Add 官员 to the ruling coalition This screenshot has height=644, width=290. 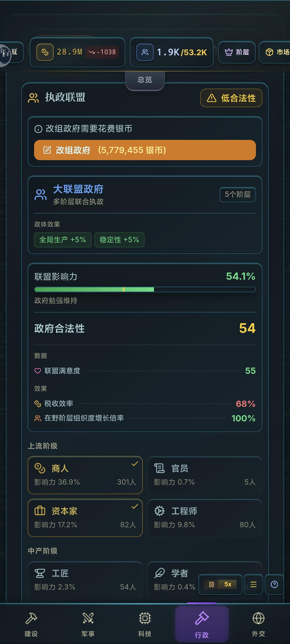pos(205,475)
